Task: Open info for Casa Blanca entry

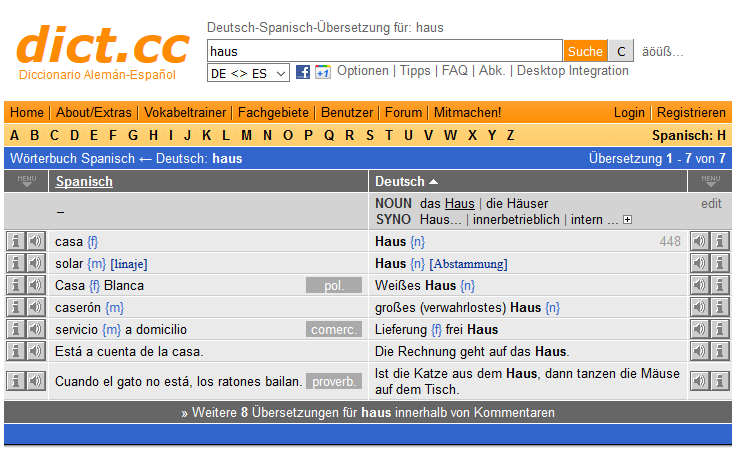Action: click(16, 285)
